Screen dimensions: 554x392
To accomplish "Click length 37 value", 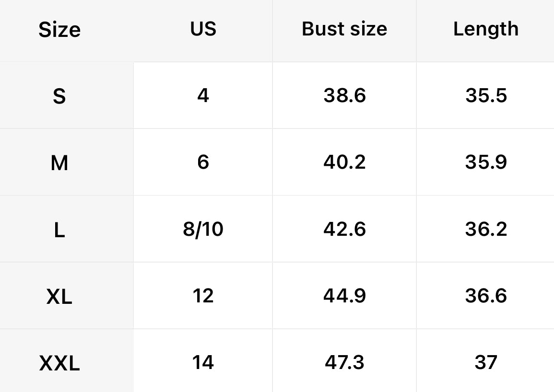I will pos(485,362).
